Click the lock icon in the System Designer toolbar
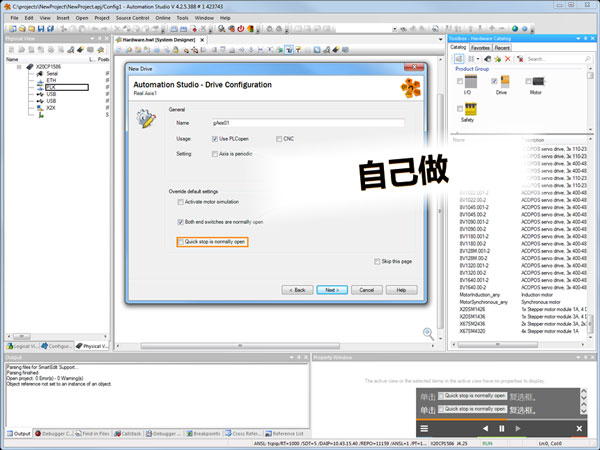This screenshot has width=600, height=450. (176, 50)
